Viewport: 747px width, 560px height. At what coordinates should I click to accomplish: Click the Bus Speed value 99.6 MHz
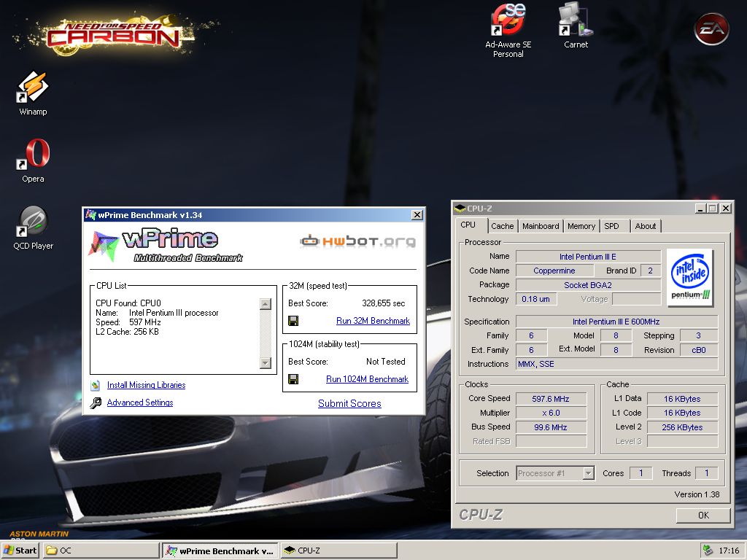551,427
